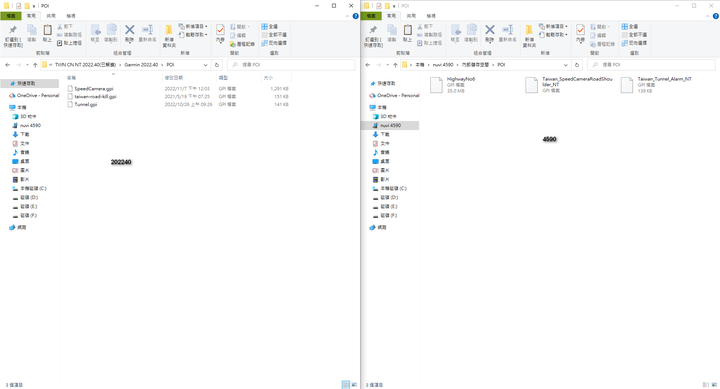
Task: Click the blue help icon in left window
Action: [x=355, y=16]
